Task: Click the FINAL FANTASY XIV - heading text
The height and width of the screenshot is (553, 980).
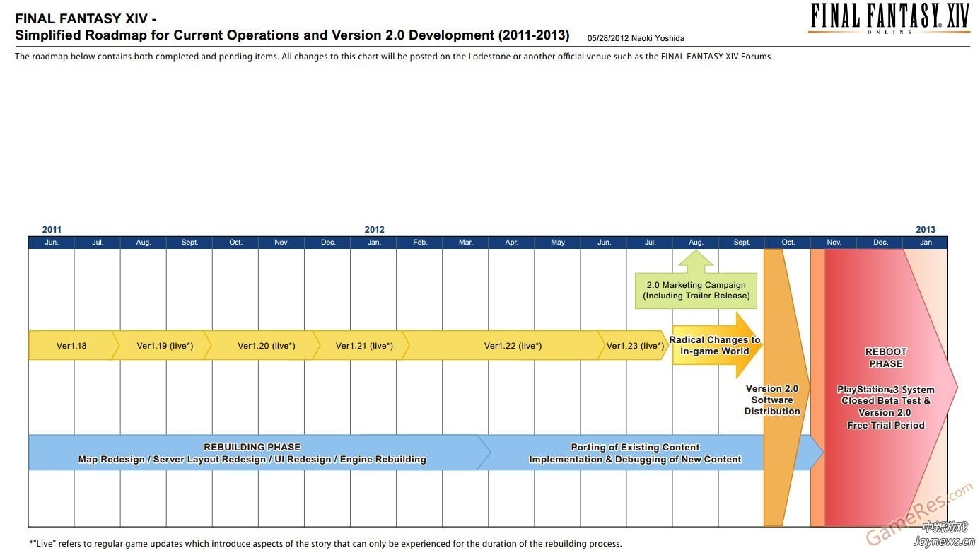Action: 86,19
